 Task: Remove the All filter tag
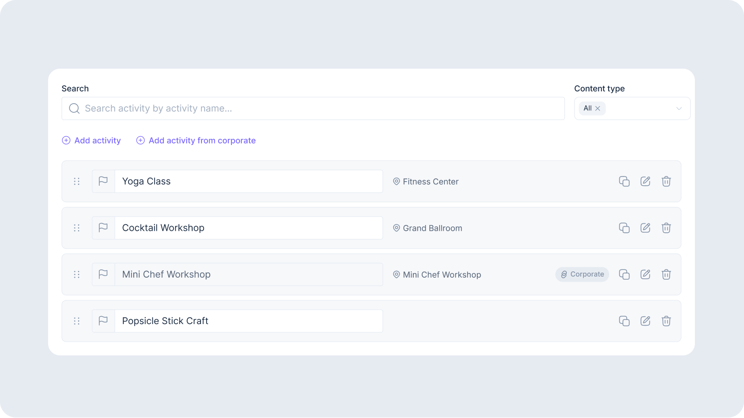(598, 108)
